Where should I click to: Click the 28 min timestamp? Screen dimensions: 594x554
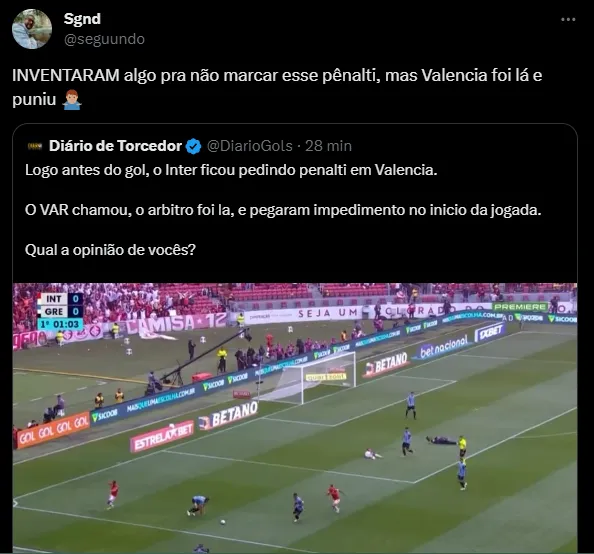coord(328,146)
